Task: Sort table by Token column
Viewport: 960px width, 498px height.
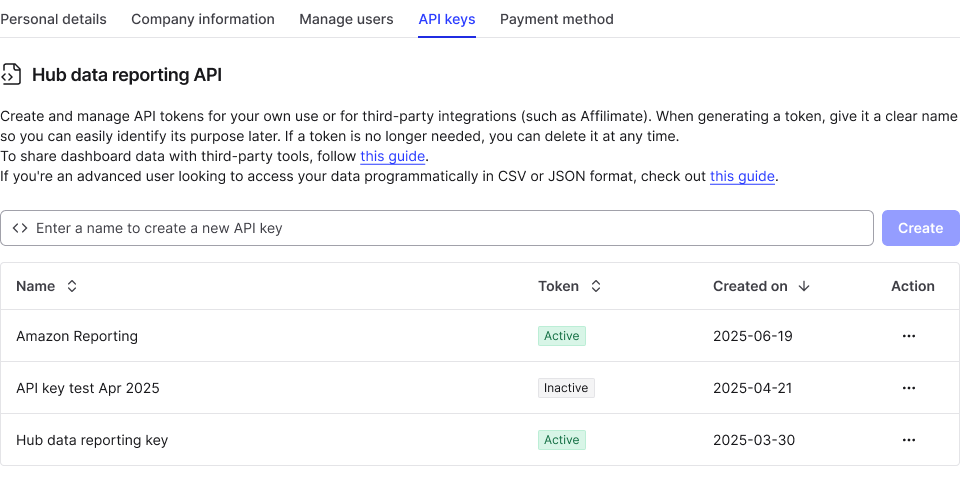Action: click(596, 286)
